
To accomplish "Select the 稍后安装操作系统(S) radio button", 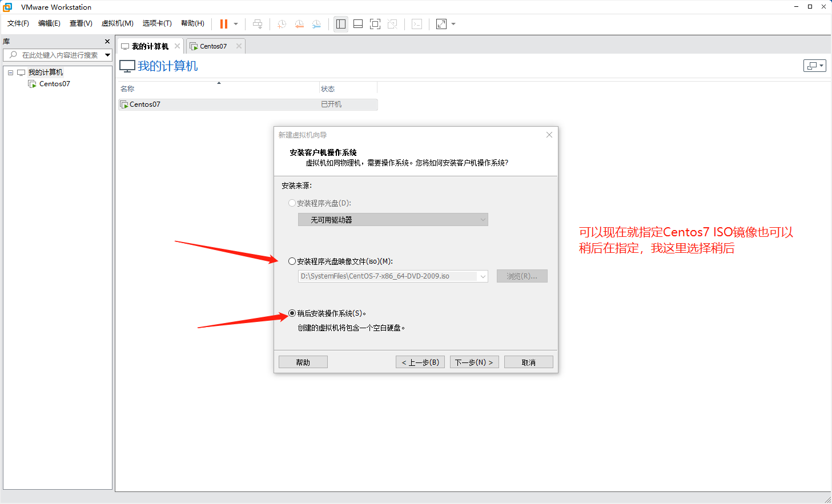I will [x=292, y=313].
